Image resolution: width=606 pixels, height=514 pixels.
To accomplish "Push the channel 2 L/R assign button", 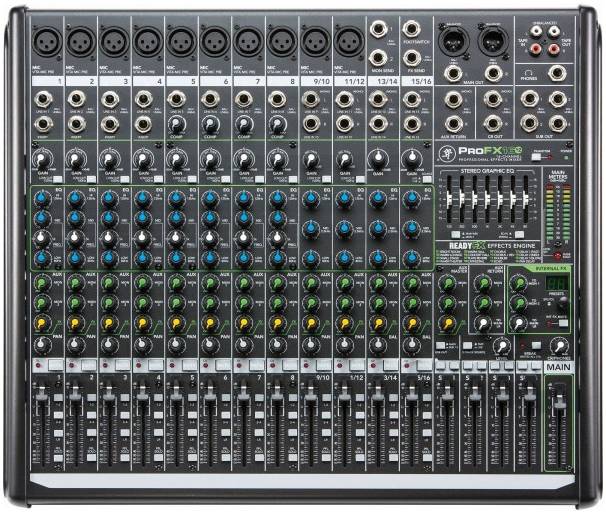I will click(x=92, y=432).
